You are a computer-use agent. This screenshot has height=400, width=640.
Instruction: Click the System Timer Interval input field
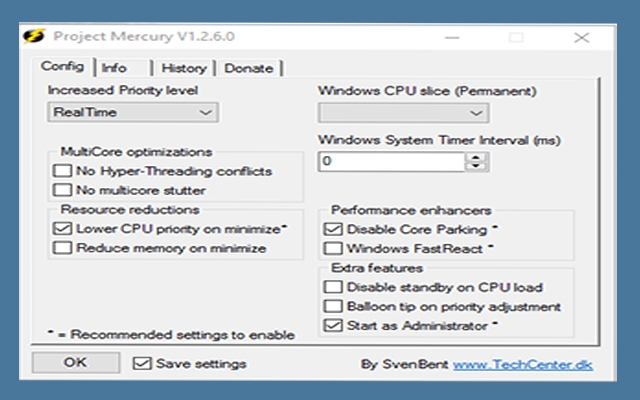[390, 160]
